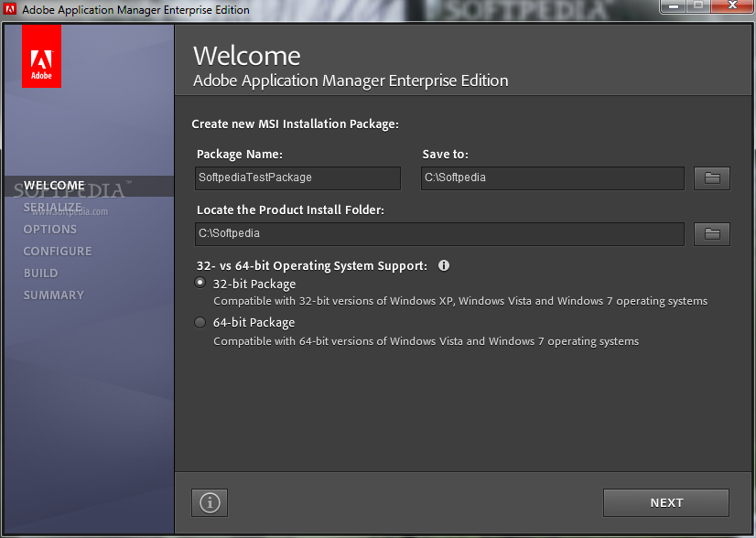Image resolution: width=756 pixels, height=538 pixels.
Task: Click the NEXT button
Action: point(665,503)
